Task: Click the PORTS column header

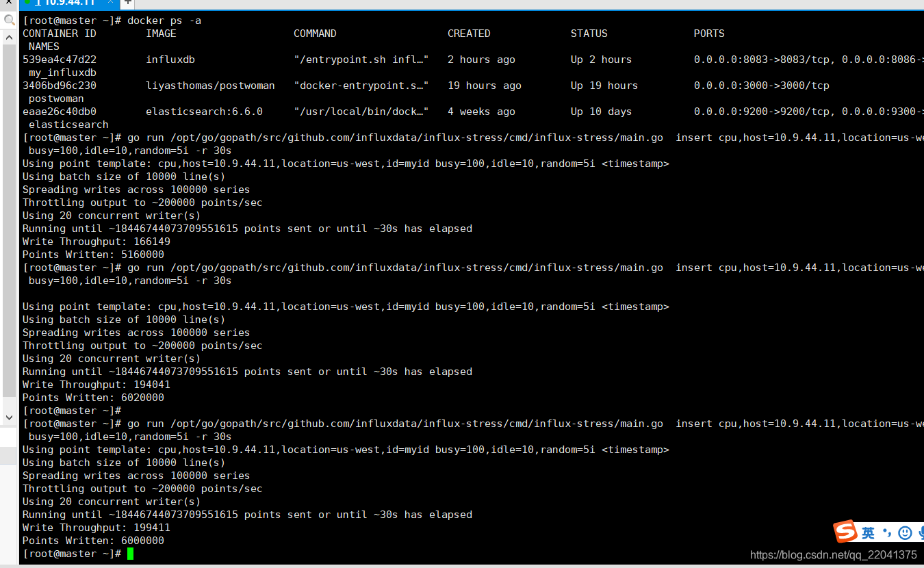Action: click(709, 34)
